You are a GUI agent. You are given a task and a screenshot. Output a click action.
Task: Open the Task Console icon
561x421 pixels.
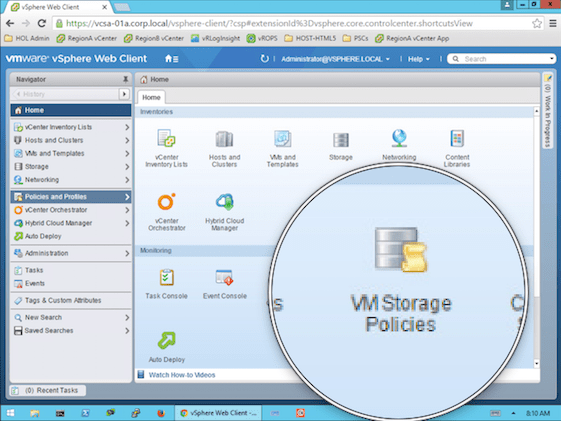click(x=166, y=278)
